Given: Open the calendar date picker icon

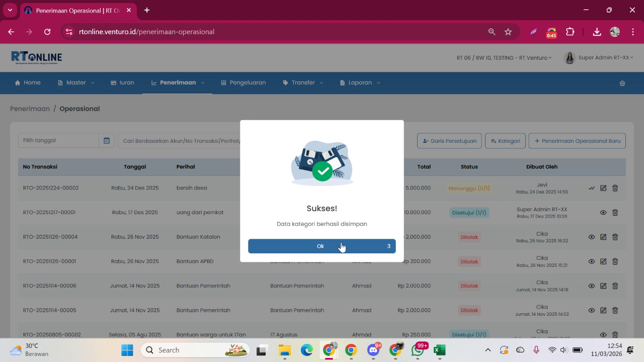Looking at the screenshot, I should (x=107, y=141).
